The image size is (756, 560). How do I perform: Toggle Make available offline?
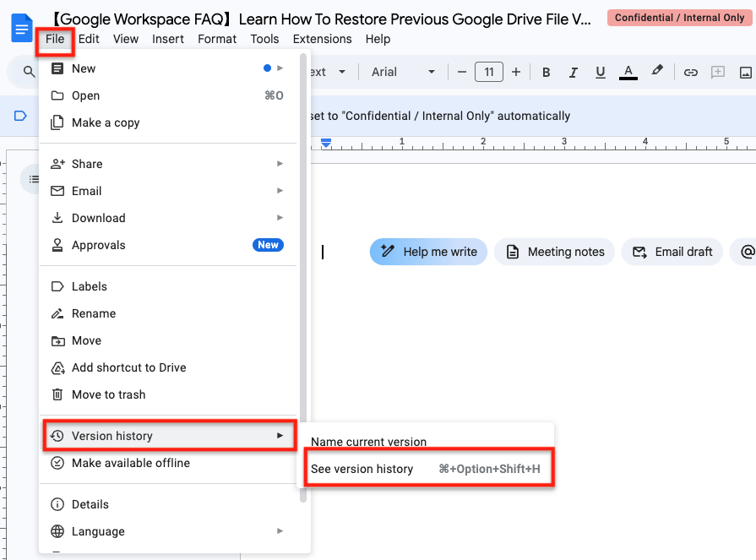(x=168, y=463)
